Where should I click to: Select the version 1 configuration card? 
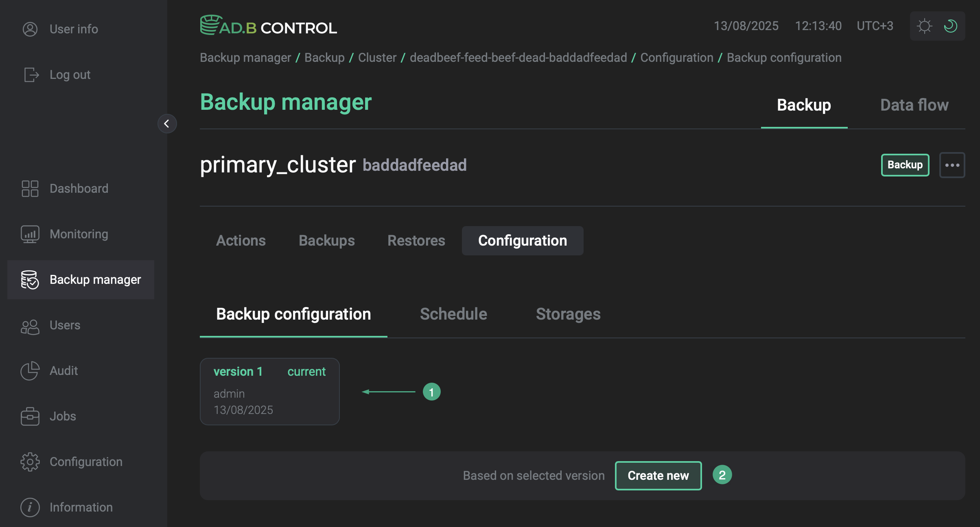pos(269,391)
